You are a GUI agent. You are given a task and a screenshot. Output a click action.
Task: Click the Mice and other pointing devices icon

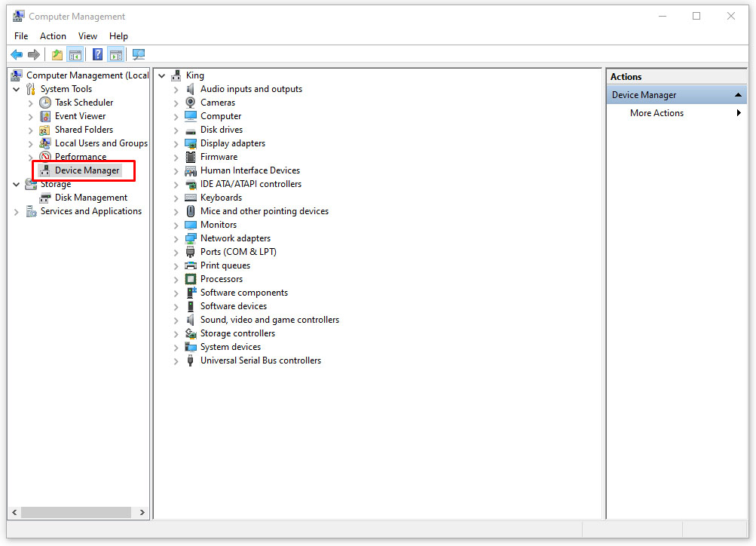click(x=191, y=211)
